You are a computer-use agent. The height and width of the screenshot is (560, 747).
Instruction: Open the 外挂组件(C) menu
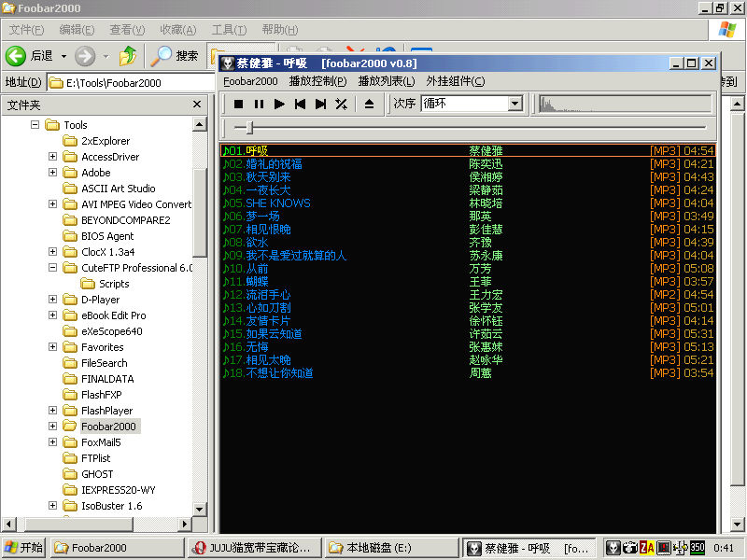[456, 81]
